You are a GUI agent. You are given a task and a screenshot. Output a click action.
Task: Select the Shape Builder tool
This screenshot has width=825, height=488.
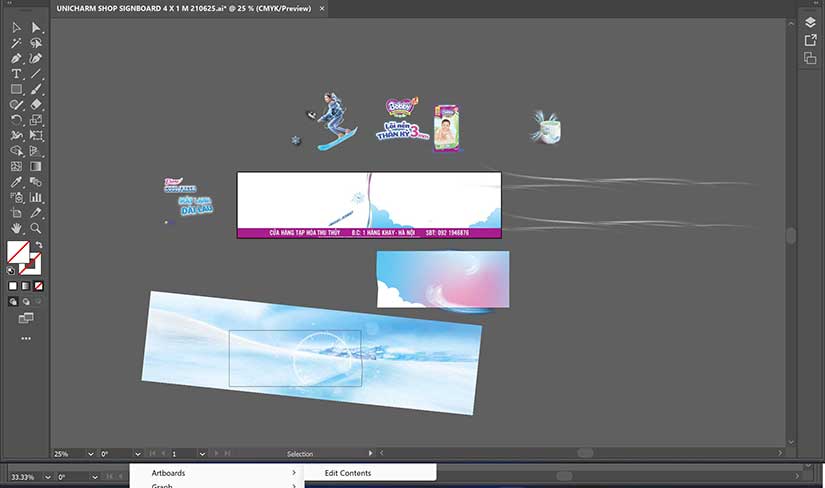pyautogui.click(x=16, y=151)
